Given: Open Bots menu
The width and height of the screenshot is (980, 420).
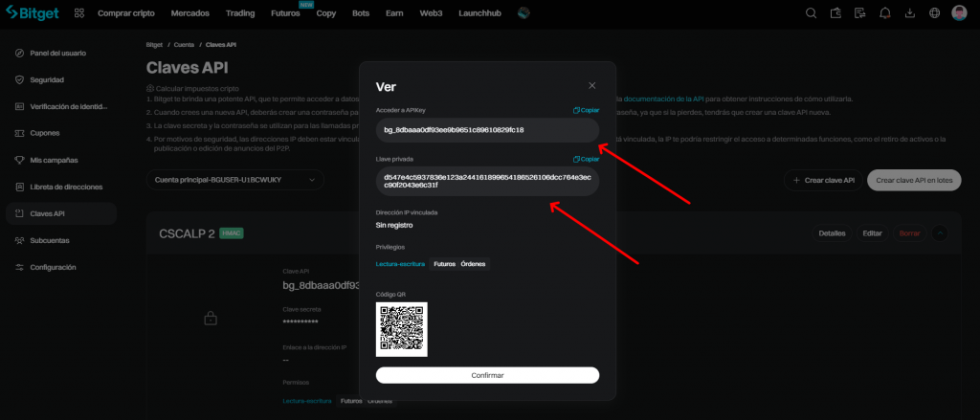Looking at the screenshot, I should (361, 13).
